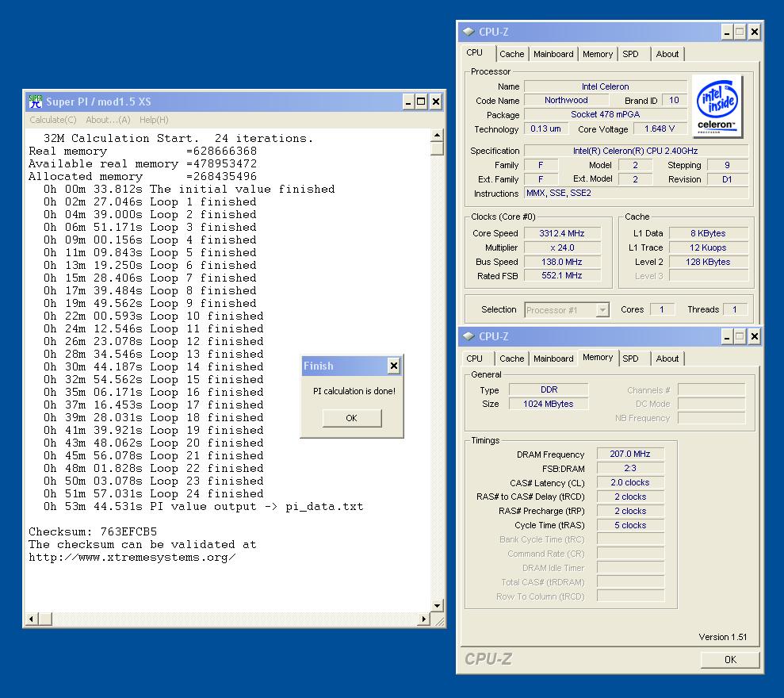Switch to About tab in bottom CPU-Z window
Screen dimensions: 784x698
667,359
